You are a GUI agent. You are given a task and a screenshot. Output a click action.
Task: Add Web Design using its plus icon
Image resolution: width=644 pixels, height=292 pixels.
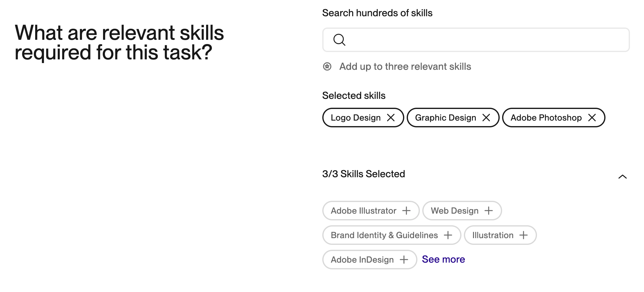point(489,211)
